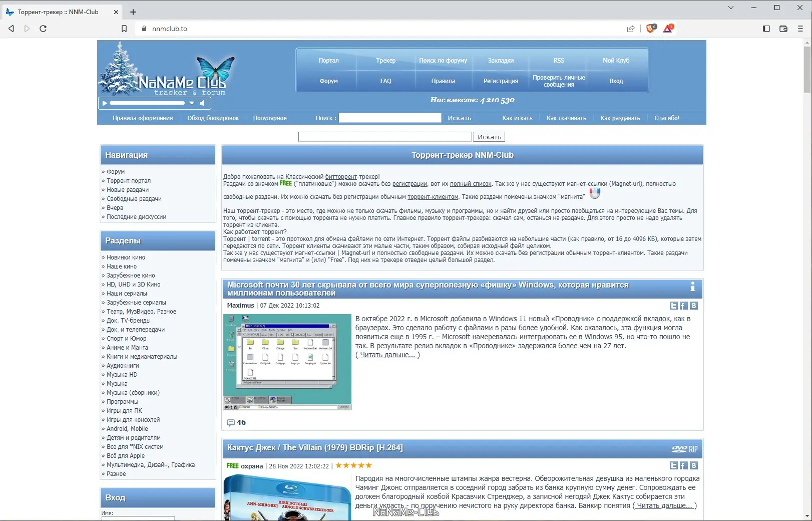This screenshot has width=812, height=521.
Task: Click the Вход login menu item
Action: click(x=616, y=81)
